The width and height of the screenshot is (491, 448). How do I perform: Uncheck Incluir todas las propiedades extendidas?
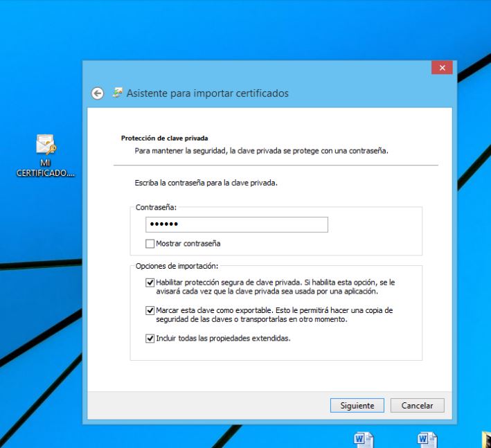tap(150, 339)
